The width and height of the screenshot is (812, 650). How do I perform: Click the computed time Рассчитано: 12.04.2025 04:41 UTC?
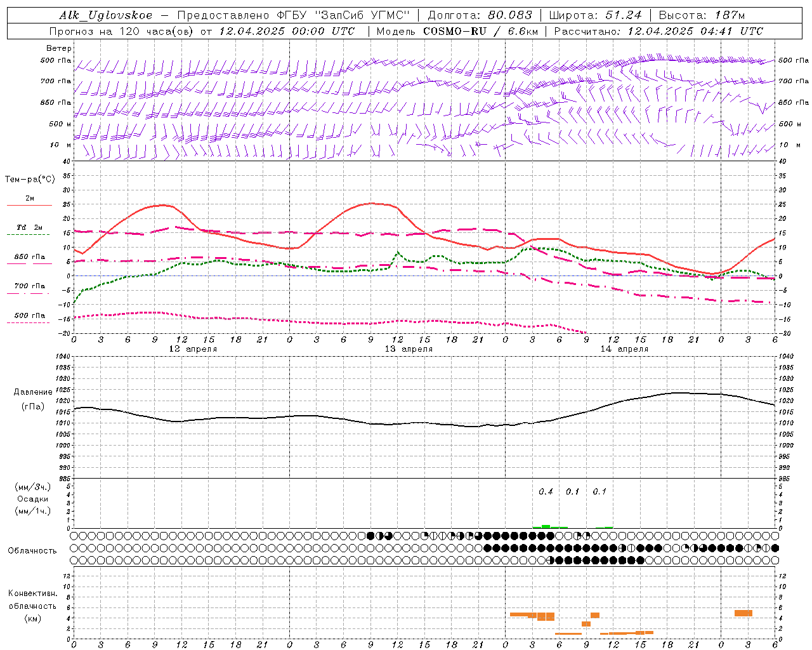[x=658, y=31]
